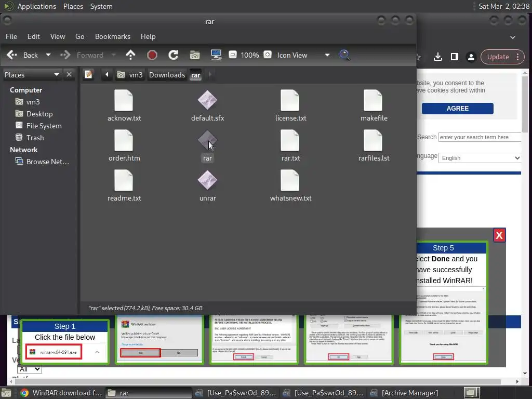Open Places menu in top panel

[x=73, y=6]
